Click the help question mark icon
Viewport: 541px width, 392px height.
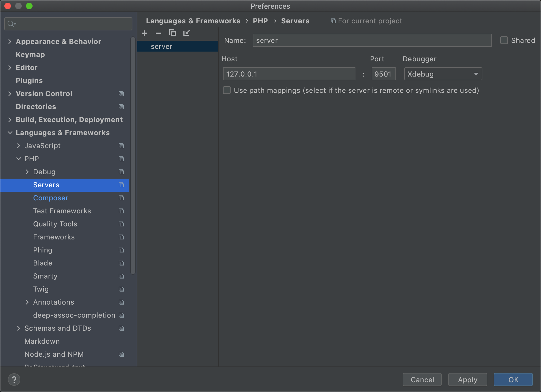pyautogui.click(x=14, y=380)
